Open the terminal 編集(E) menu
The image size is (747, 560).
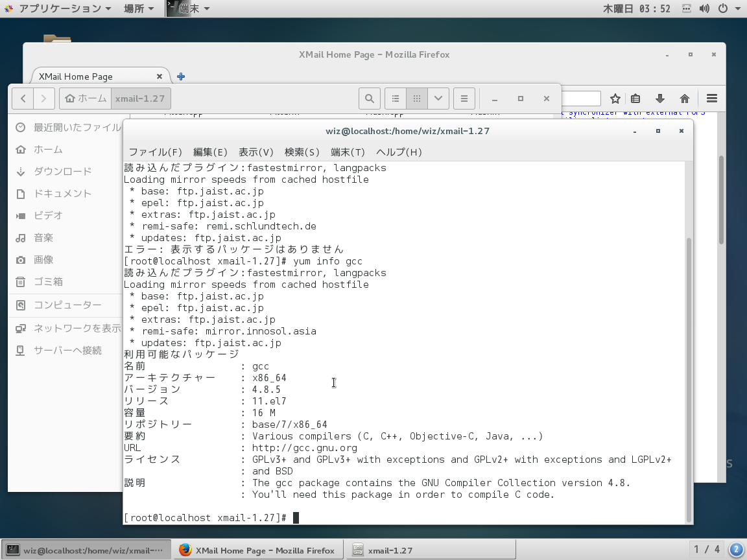[210, 152]
